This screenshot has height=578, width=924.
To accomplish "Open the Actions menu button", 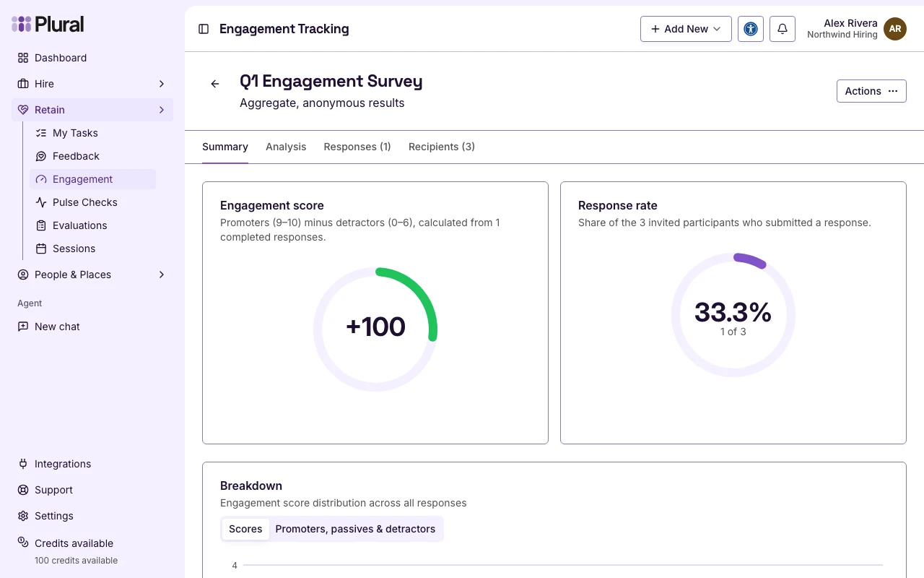I will (x=871, y=91).
